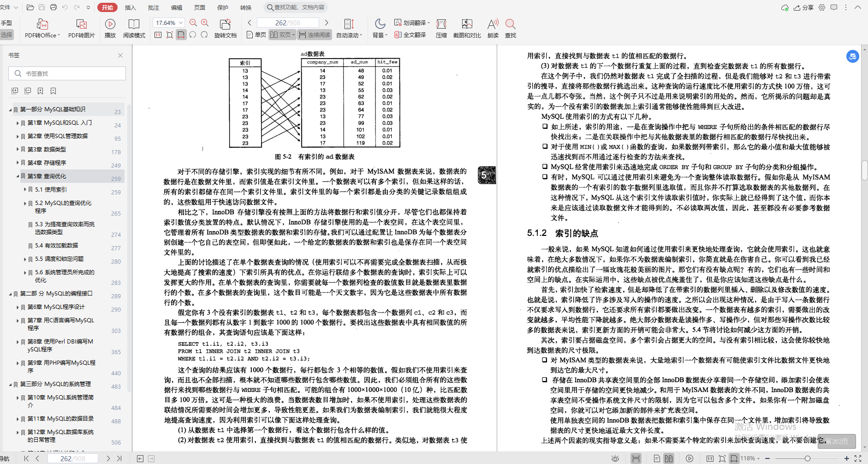Open the zoom percentage dropdown
The height and width of the screenshot is (464, 868).
[181, 22]
